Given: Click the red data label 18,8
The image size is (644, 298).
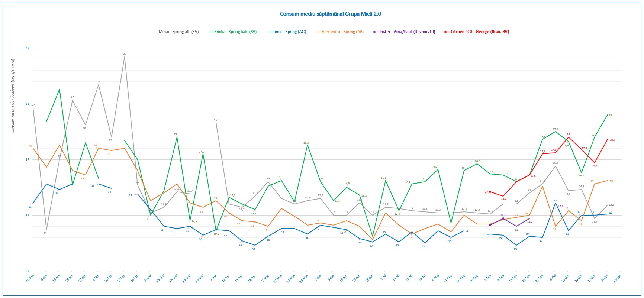Looking at the screenshot, I should [612, 140].
